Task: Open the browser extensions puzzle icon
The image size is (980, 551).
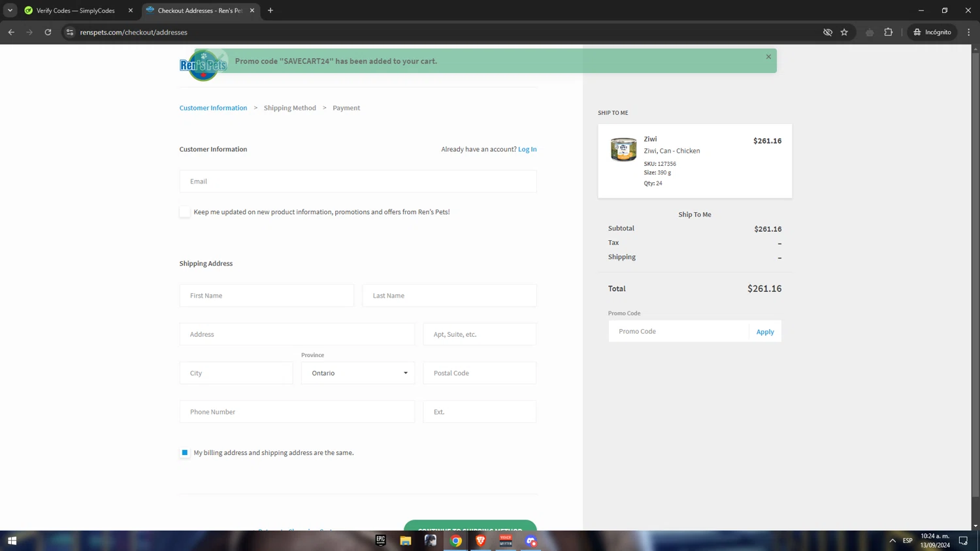Action: pyautogui.click(x=889, y=32)
